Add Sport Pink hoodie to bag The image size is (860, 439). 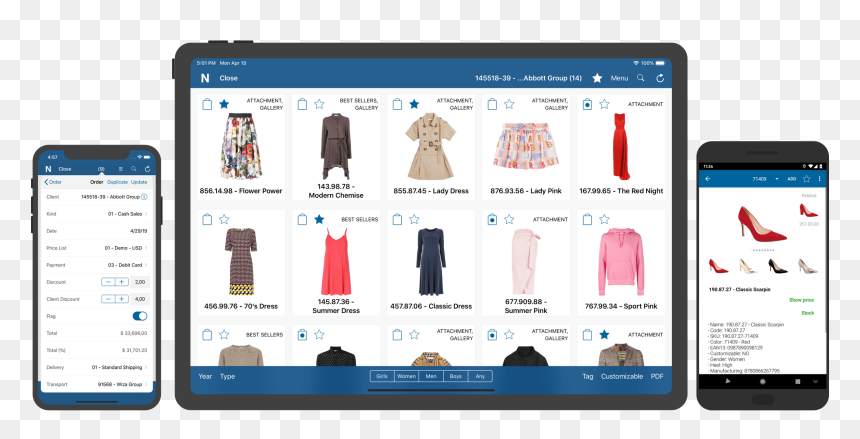pos(587,219)
